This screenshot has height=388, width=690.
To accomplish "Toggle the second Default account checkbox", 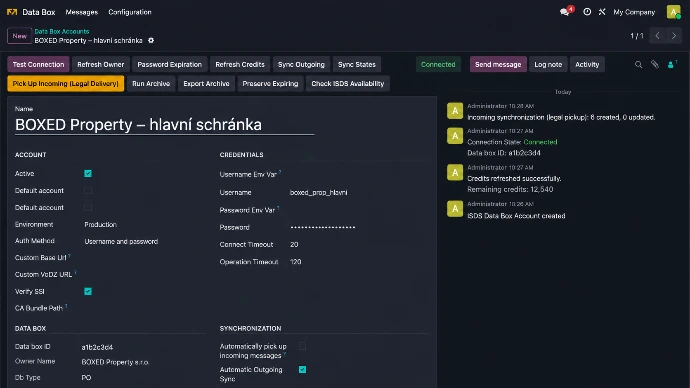I will (x=88, y=207).
